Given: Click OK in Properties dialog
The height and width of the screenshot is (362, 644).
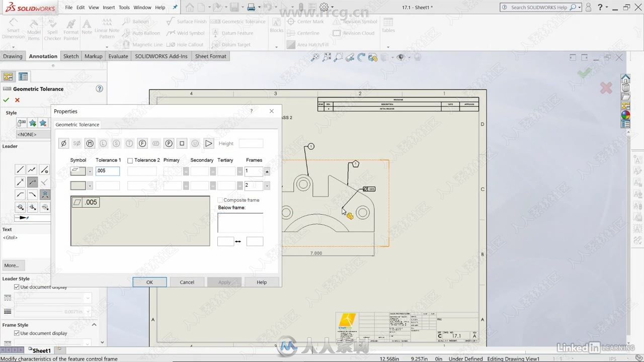Looking at the screenshot, I should 149,282.
